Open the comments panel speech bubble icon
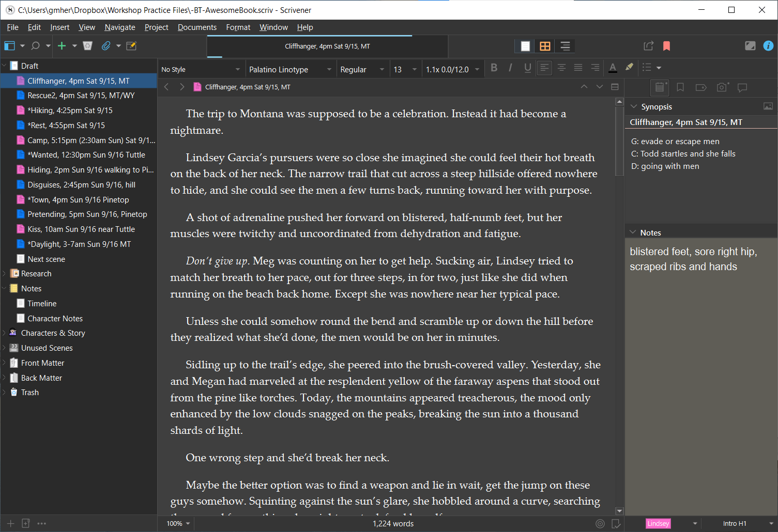This screenshot has width=778, height=532. [x=743, y=87]
